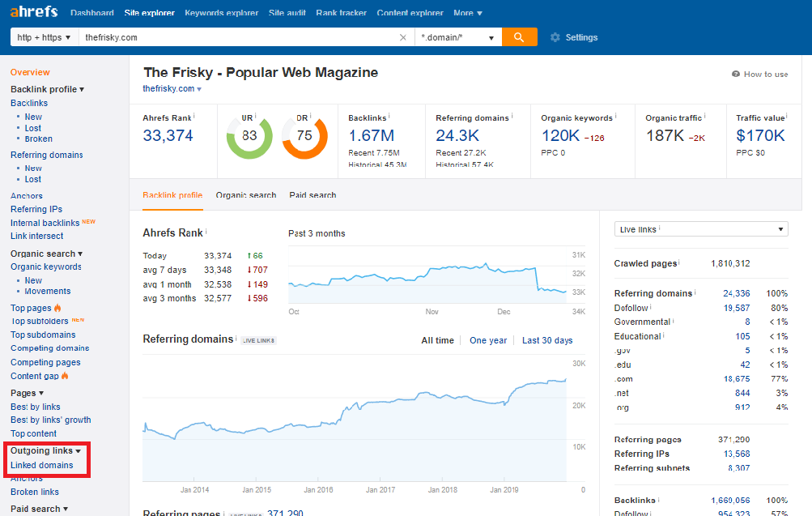The image size is (812, 516).
Task: Click the ahrefs logo
Action: pyautogui.click(x=34, y=11)
